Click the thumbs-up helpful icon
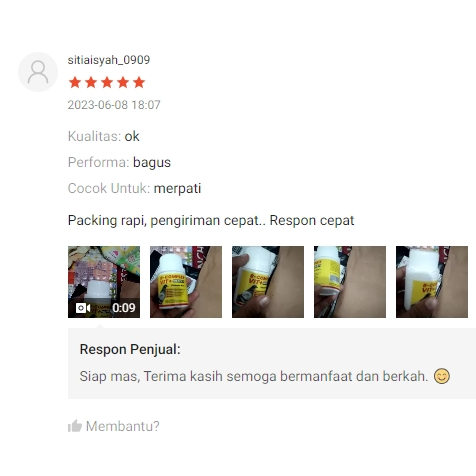 [75, 426]
